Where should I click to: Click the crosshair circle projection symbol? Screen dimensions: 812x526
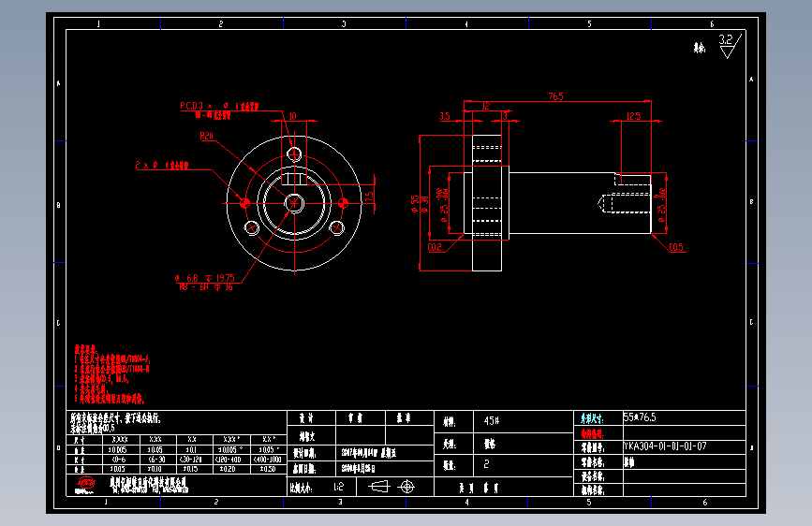point(407,487)
